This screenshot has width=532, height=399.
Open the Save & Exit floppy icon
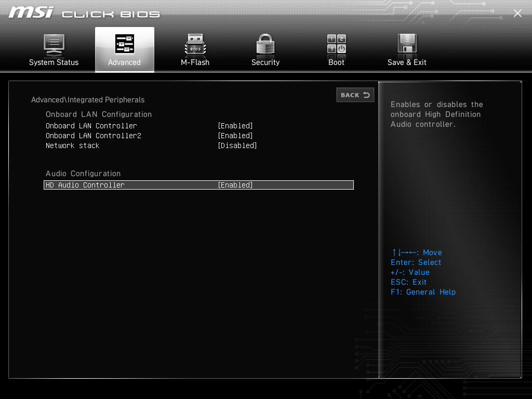(407, 44)
